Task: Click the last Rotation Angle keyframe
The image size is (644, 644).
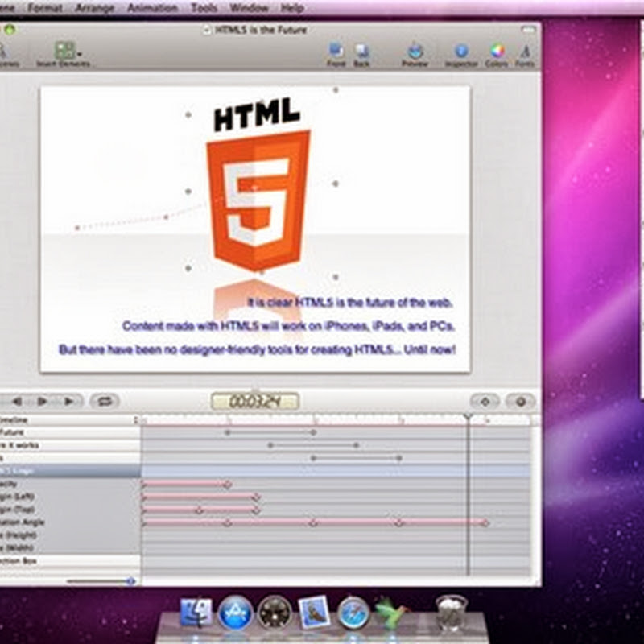Action: (485, 522)
